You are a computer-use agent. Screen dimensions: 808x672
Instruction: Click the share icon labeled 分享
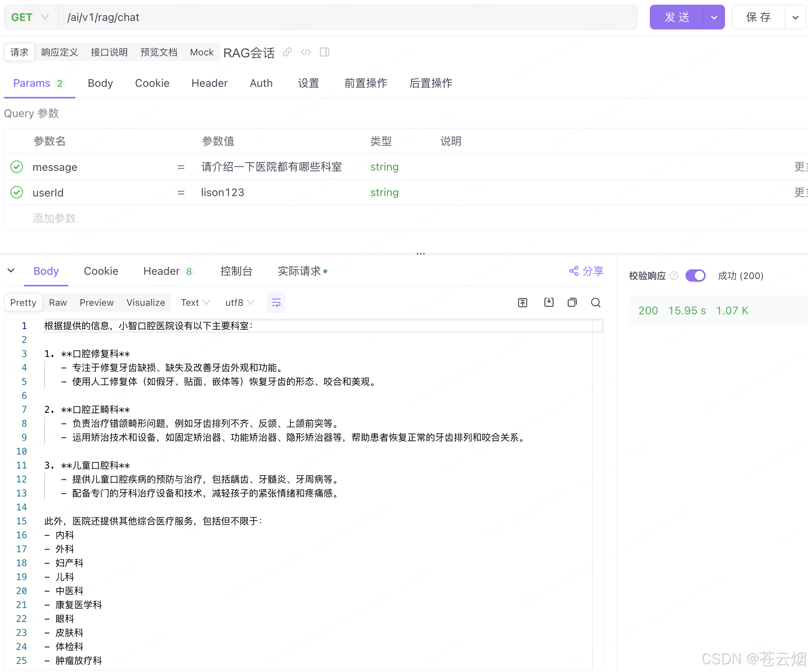(x=586, y=271)
